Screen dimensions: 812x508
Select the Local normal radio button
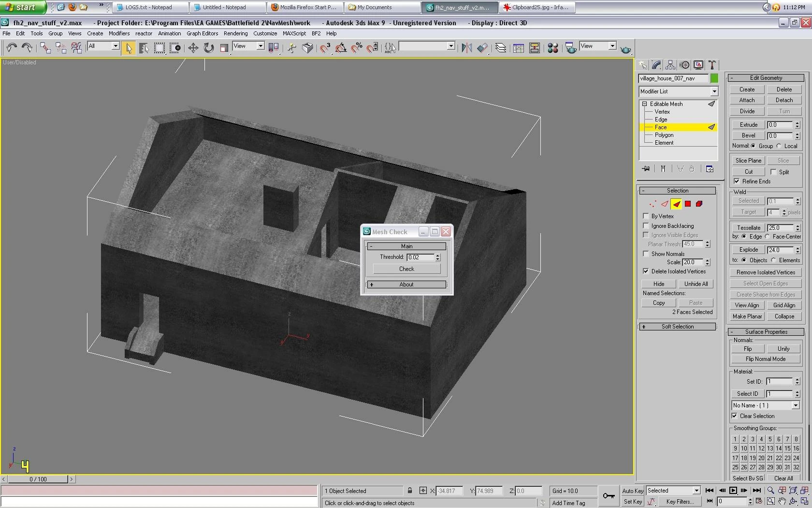pos(779,146)
